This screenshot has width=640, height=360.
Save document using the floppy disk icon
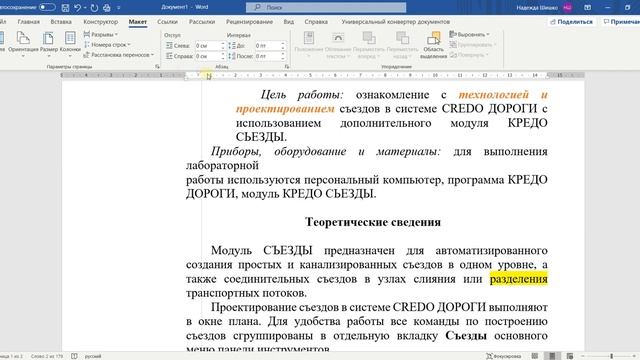tap(65, 7)
